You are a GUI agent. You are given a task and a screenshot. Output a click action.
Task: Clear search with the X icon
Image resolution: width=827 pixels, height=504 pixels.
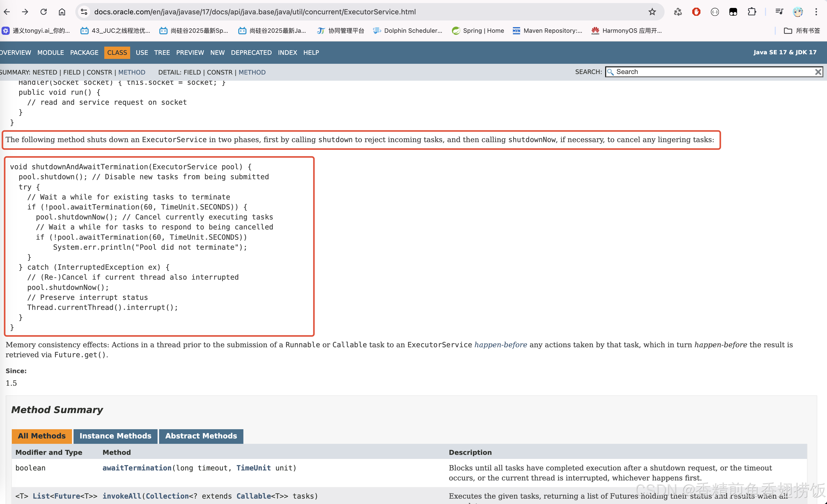[x=818, y=72]
